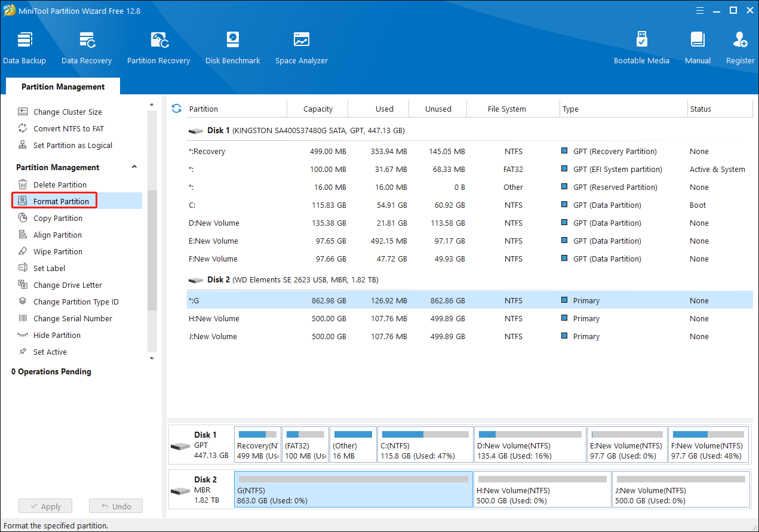Select Align Partition
The image size is (759, 532).
50,235
